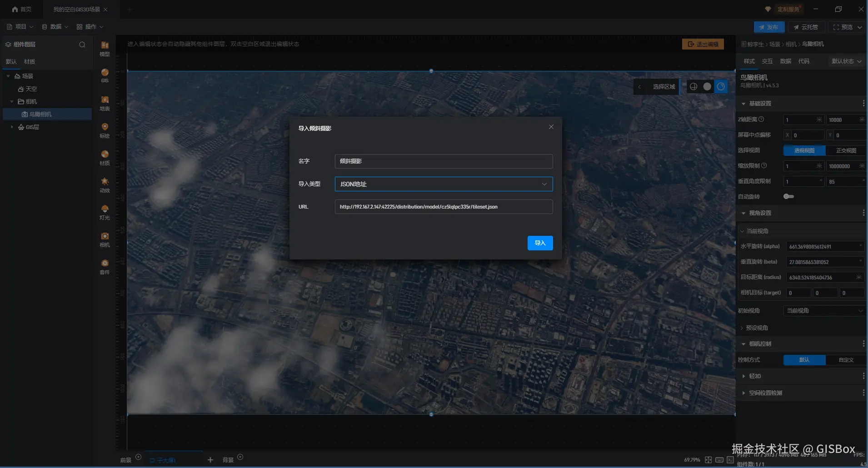Image resolution: width=868 pixels, height=468 pixels.
Task: Expand the 空间位置检测 section
Action: [743, 393]
